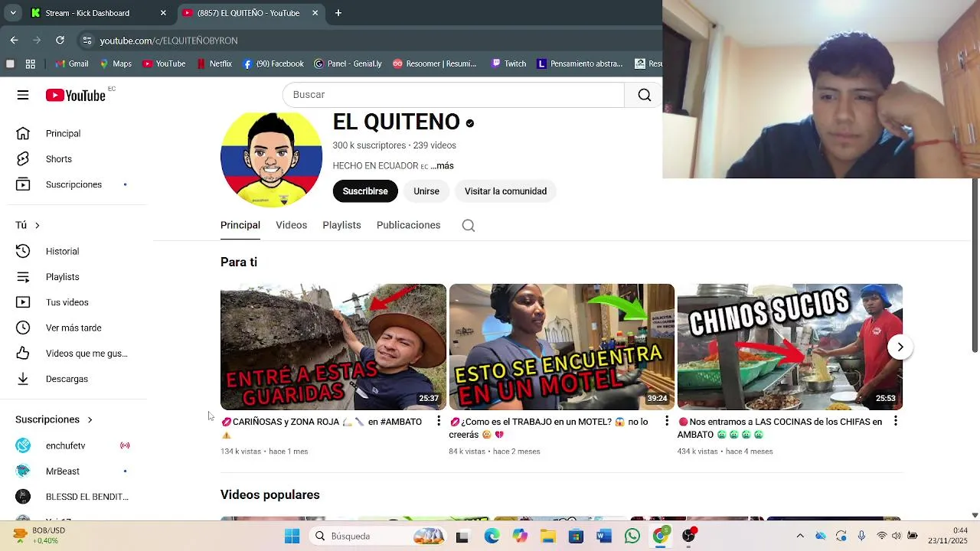The image size is (980, 551).
Task: Click the Buscar search field
Action: click(453, 95)
